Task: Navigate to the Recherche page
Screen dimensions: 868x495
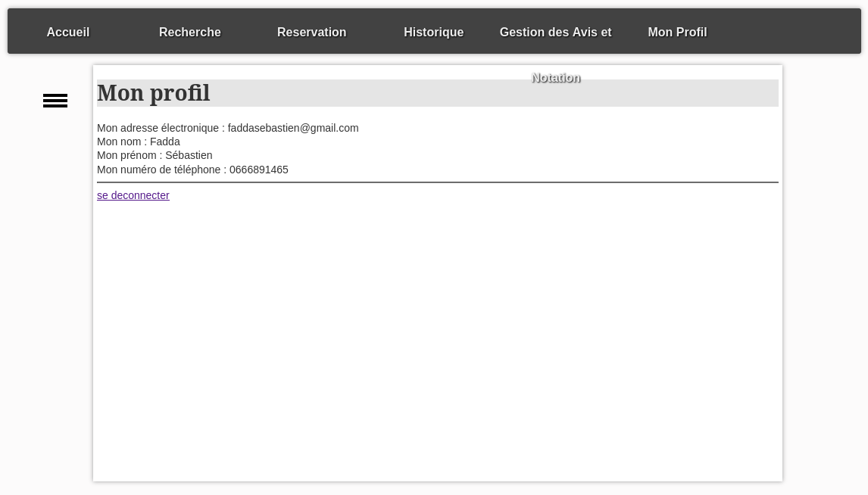Action: tap(189, 32)
